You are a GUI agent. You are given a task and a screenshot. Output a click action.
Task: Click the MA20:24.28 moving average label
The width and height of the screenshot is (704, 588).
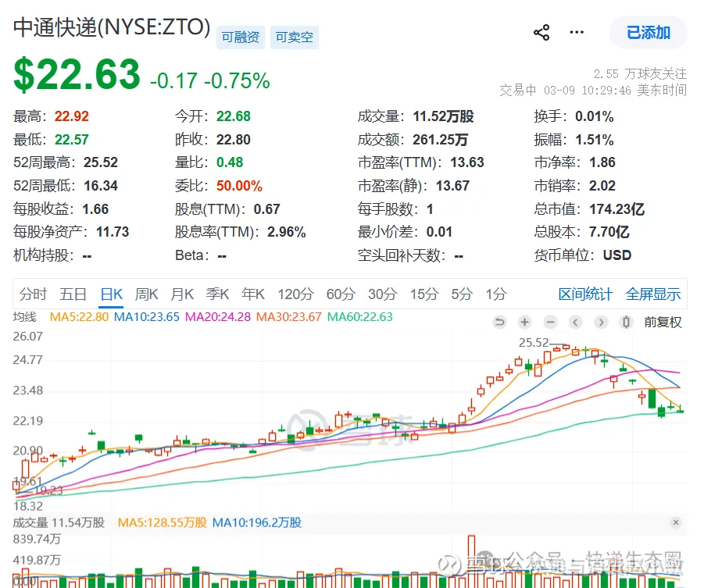point(218,317)
